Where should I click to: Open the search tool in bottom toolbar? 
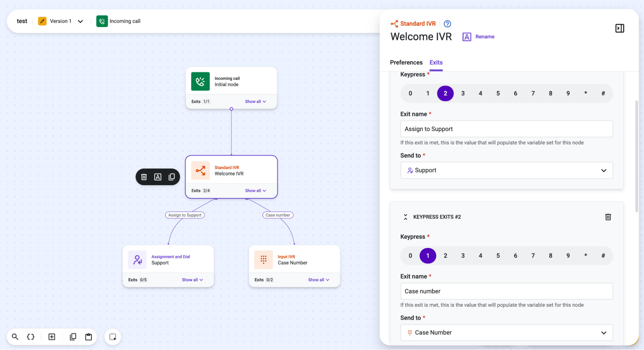(15, 337)
